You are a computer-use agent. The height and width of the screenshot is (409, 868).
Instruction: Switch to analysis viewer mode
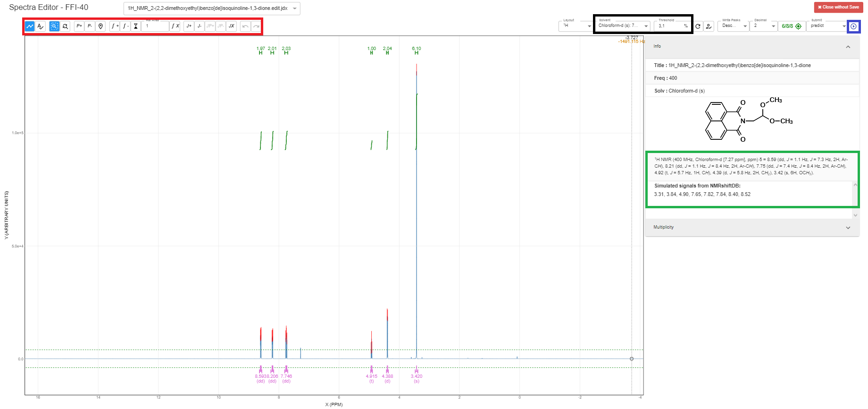point(41,26)
